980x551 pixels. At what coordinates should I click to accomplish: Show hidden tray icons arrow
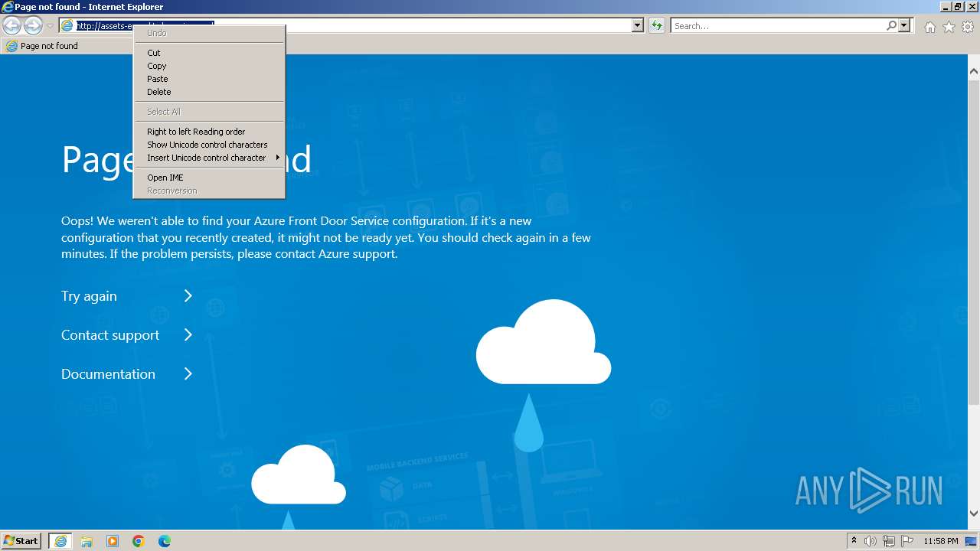click(854, 541)
